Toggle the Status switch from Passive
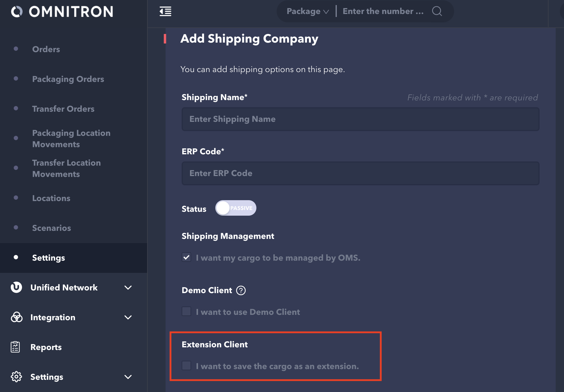 click(x=236, y=208)
